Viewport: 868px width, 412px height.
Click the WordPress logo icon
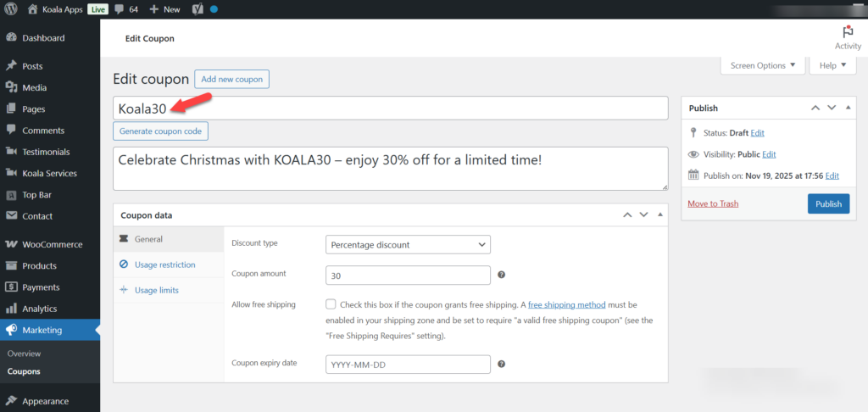click(x=11, y=9)
